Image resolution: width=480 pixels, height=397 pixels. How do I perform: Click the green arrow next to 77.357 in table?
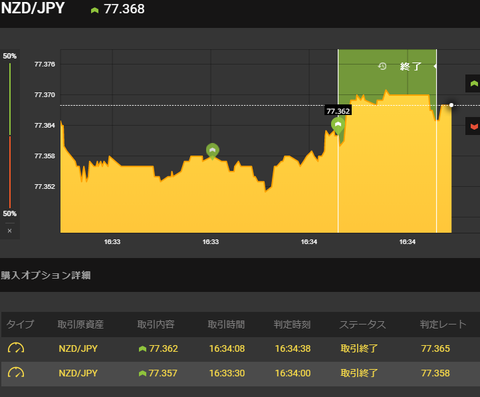(142, 373)
